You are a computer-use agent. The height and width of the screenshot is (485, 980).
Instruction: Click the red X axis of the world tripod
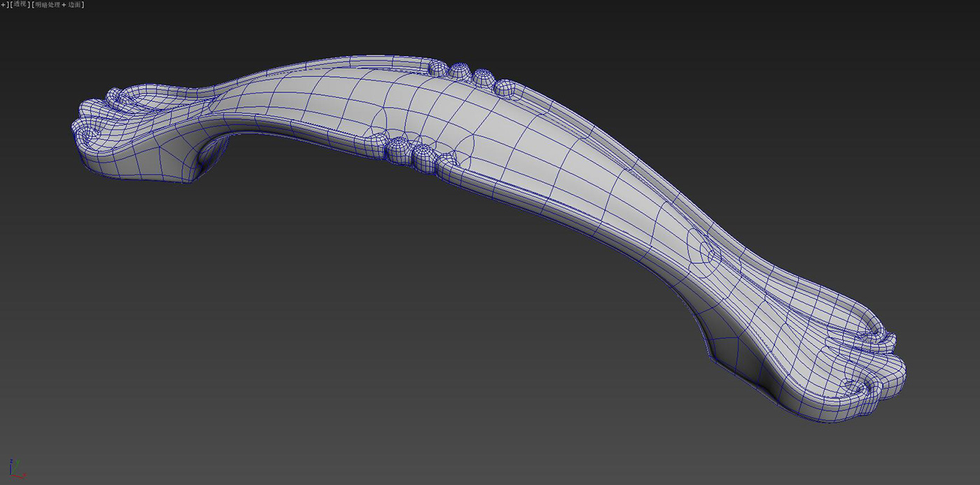[18, 477]
